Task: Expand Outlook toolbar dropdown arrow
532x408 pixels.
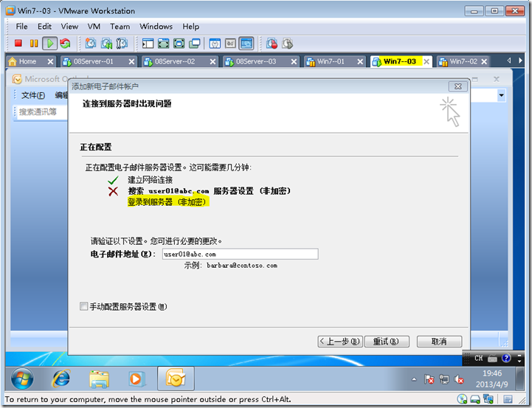Action: coord(502,95)
